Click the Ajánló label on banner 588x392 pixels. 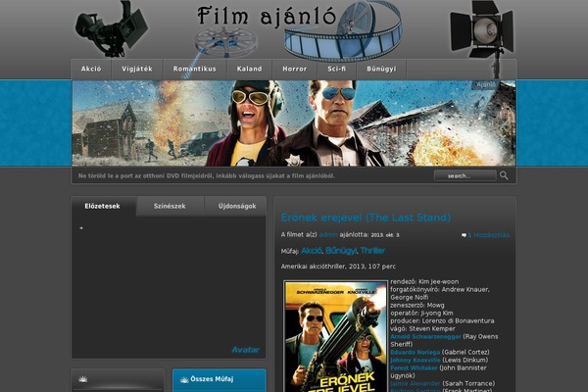[486, 85]
